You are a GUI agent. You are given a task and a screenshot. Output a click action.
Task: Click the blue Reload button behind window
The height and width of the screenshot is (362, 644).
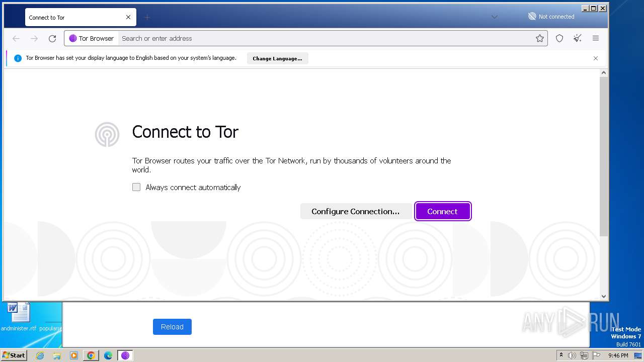click(x=172, y=327)
